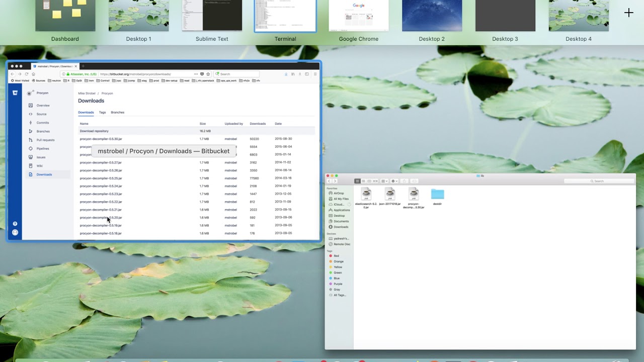
Task: Open the Finder action gear menu
Action: tap(394, 181)
